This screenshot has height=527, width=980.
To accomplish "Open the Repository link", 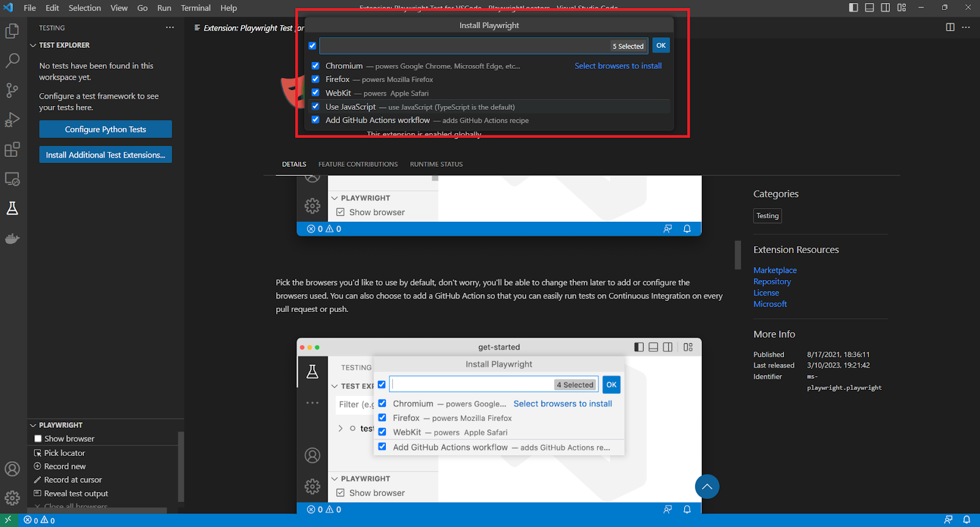I will point(772,282).
